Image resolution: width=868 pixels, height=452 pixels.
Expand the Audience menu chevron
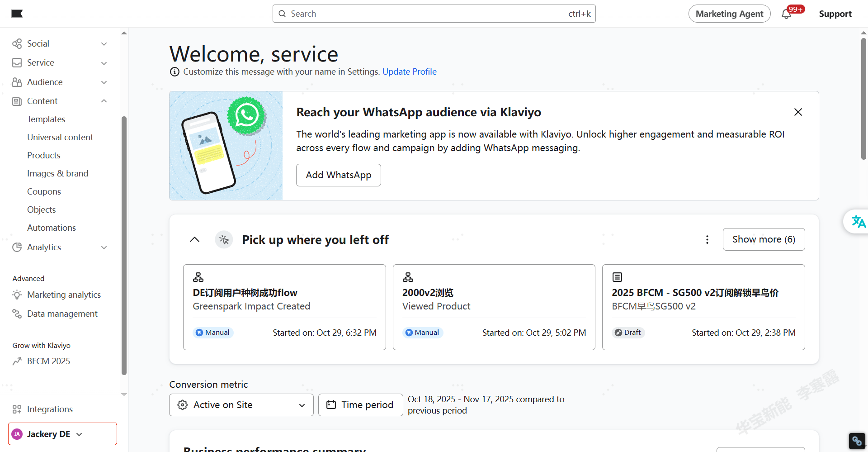[104, 82]
